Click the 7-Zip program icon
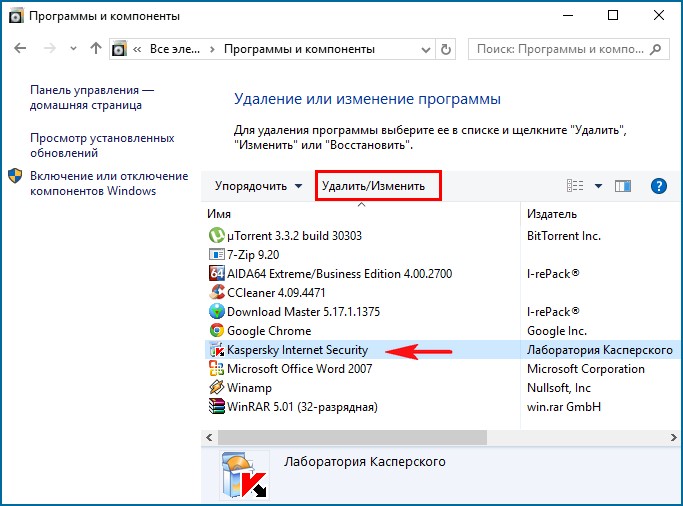This screenshot has width=683, height=506. click(216, 254)
